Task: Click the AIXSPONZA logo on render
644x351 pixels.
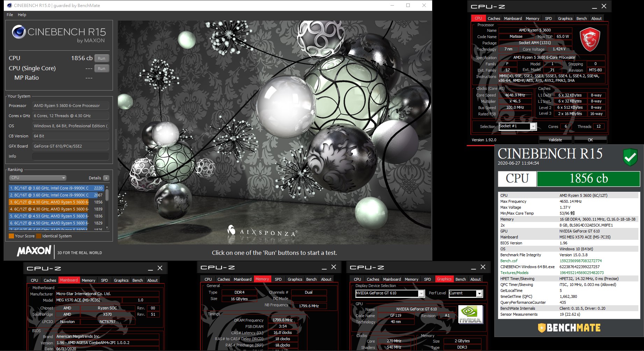Action: (262, 231)
